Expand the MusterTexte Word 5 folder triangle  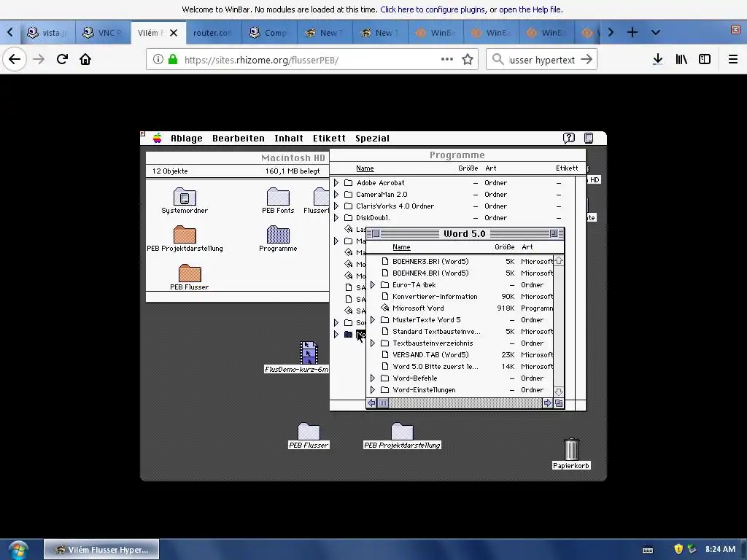pyautogui.click(x=373, y=320)
